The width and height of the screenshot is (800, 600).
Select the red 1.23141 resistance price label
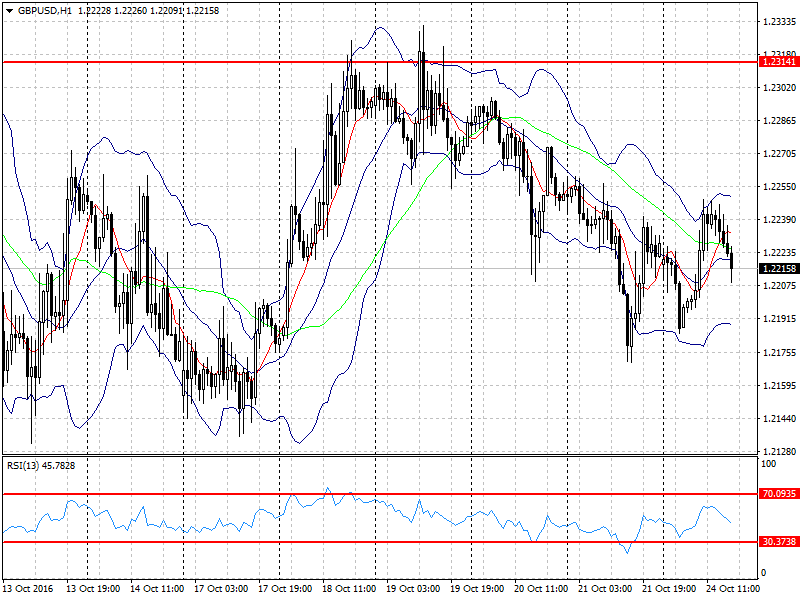pos(779,62)
